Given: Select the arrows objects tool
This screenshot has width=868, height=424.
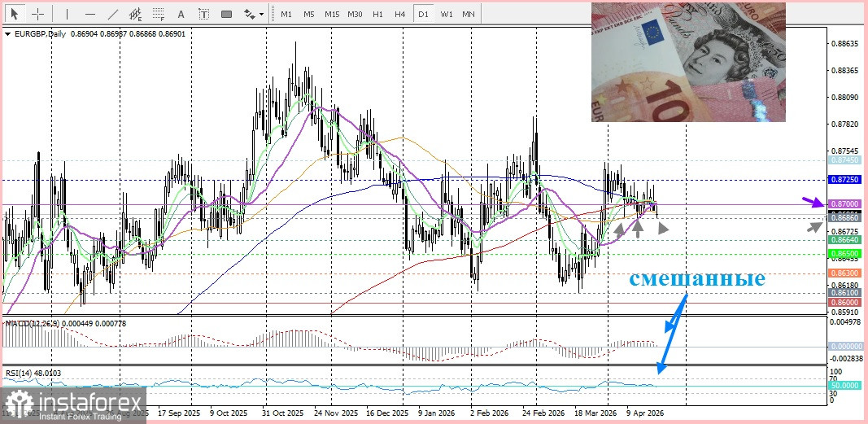Looking at the screenshot, I should pyautogui.click(x=251, y=14).
